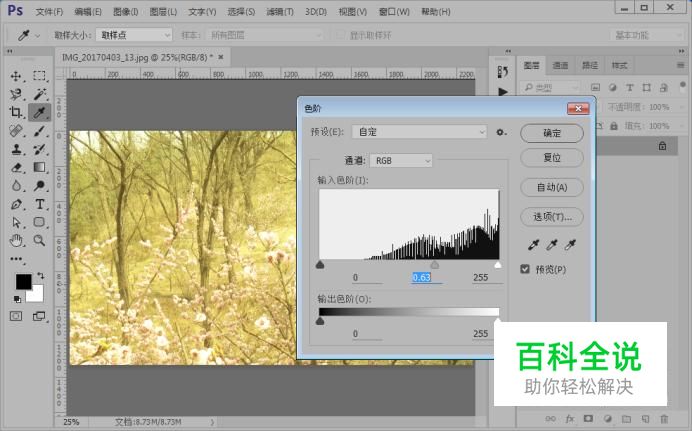Viewport: 692px width, 431px height.
Task: Select the Dodge tool
Action: pos(39,186)
